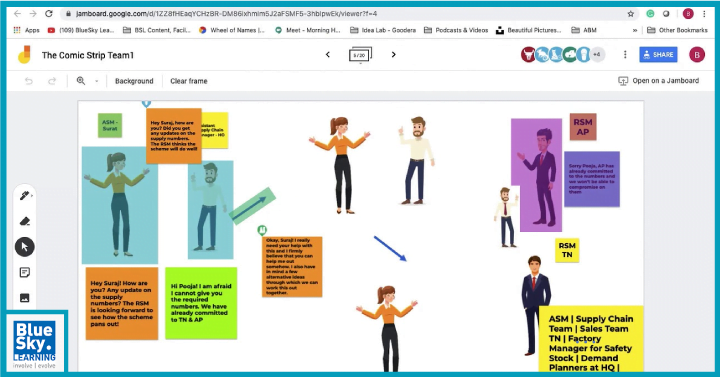The width and height of the screenshot is (720, 377).
Task: Open the Chrome three-dot menu
Action: (704, 14)
